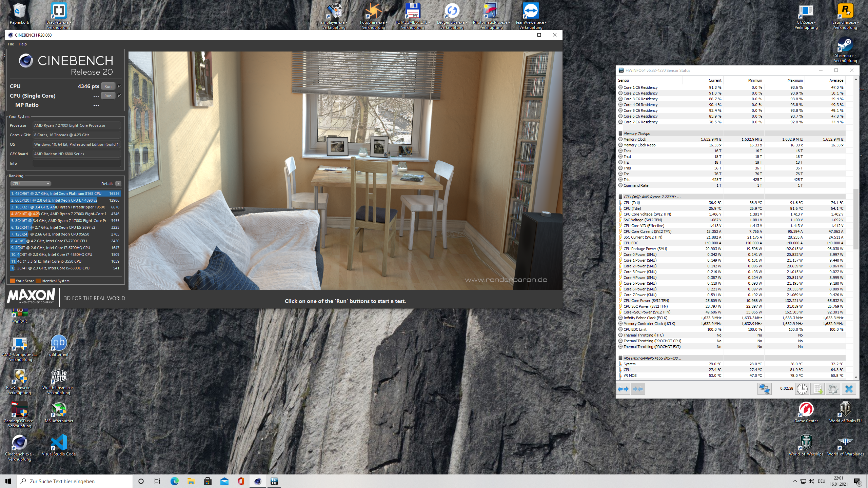Image resolution: width=868 pixels, height=488 pixels.
Task: Toggle the CPU test checkbox
Action: [119, 86]
